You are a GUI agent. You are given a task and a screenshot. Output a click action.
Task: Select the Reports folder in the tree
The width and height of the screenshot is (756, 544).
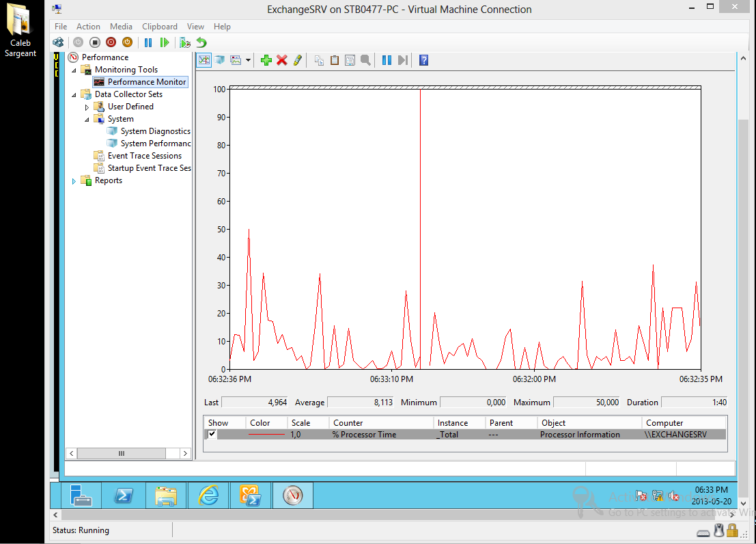coord(109,180)
